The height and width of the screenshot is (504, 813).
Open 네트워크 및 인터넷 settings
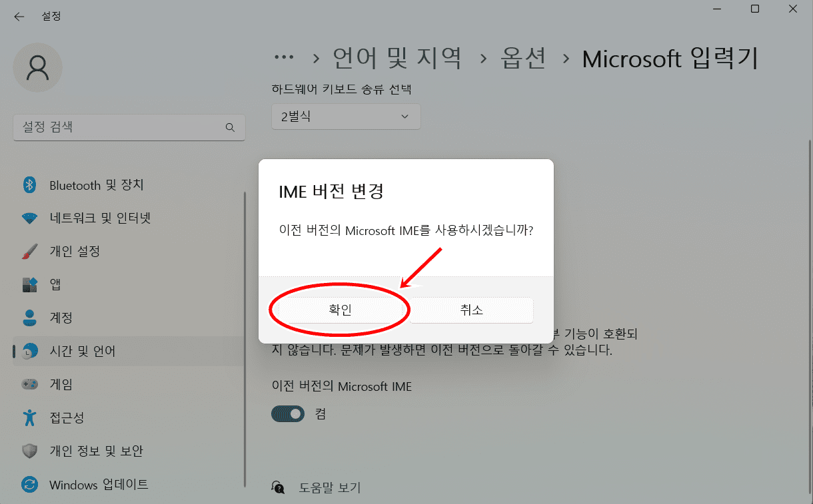pyautogui.click(x=129, y=218)
